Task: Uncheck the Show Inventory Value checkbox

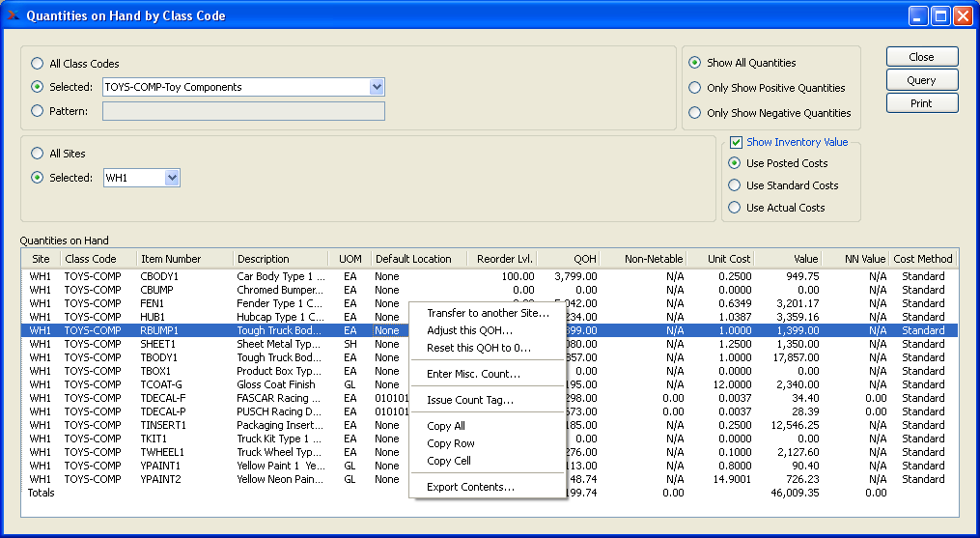Action: pos(736,142)
